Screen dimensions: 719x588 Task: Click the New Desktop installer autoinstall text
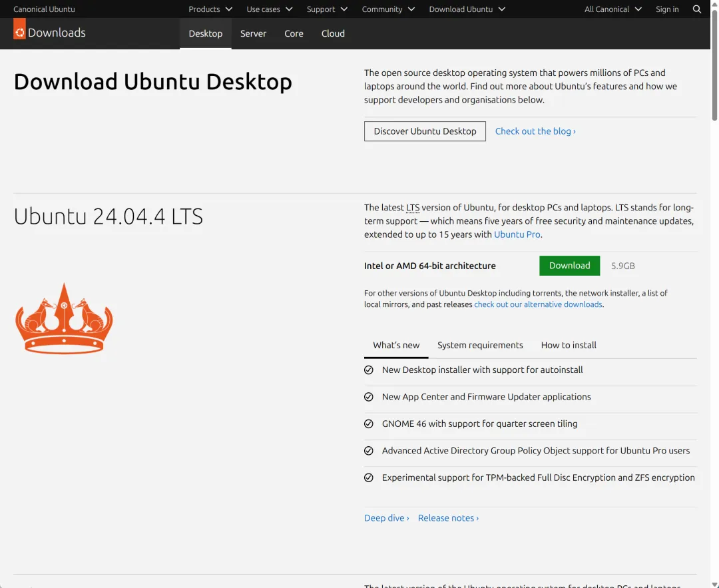coord(483,370)
